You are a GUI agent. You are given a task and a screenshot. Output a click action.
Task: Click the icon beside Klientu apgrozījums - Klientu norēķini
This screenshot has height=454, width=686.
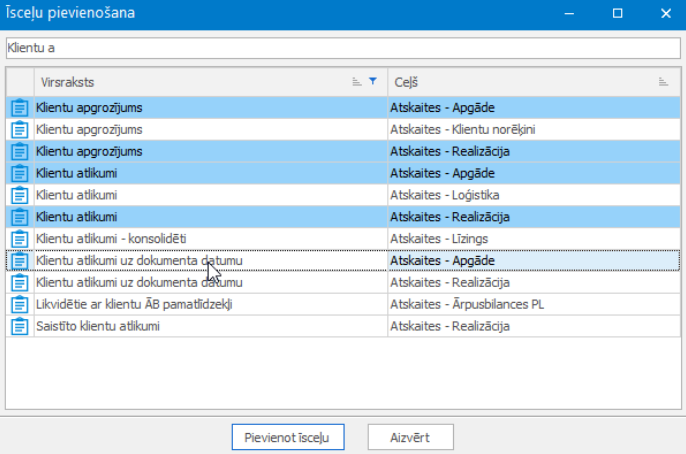coord(18,129)
